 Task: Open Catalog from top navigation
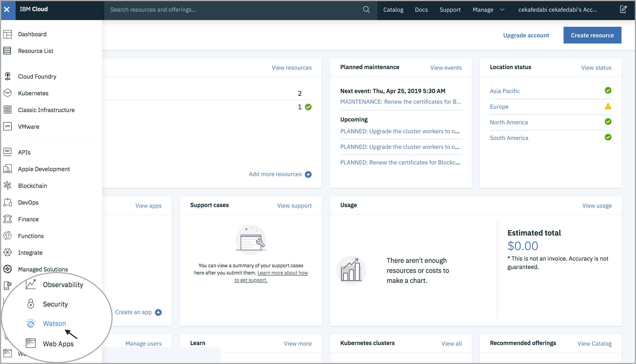(393, 10)
